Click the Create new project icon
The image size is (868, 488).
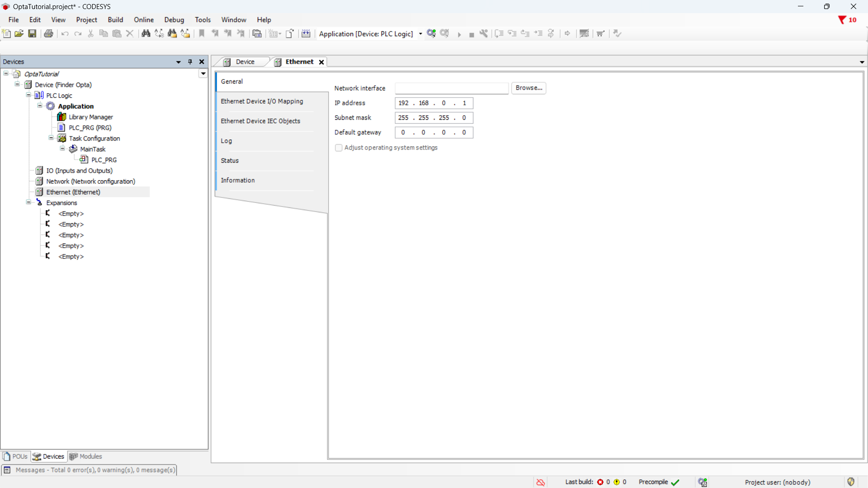tap(6, 33)
